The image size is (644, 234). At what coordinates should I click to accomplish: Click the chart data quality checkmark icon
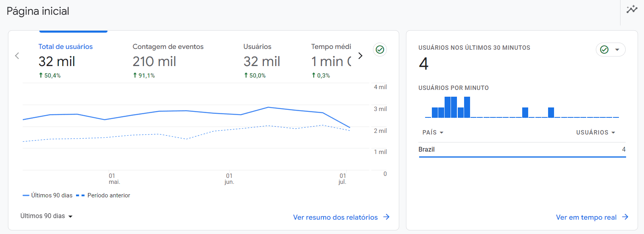click(x=380, y=49)
